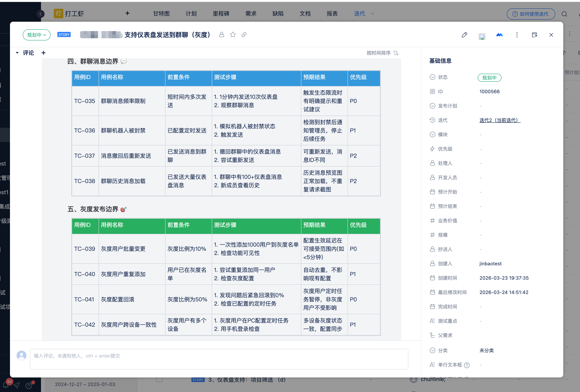
Task: Open the three-dot more options menu
Action: pyautogui.click(x=517, y=35)
